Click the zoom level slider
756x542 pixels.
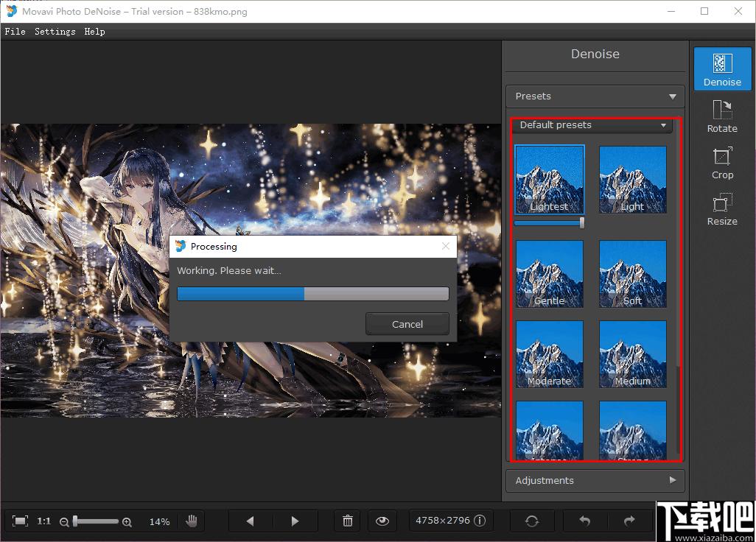pyautogui.click(x=96, y=521)
